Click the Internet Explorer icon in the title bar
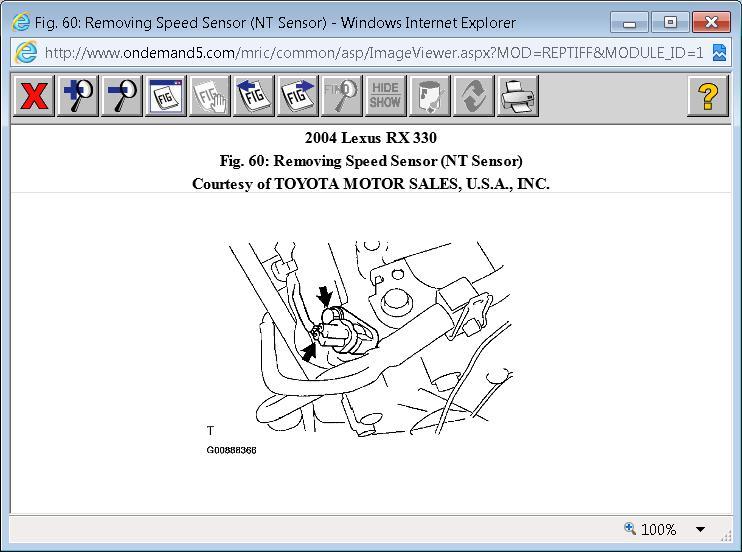This screenshot has height=552, width=742. (x=21, y=22)
